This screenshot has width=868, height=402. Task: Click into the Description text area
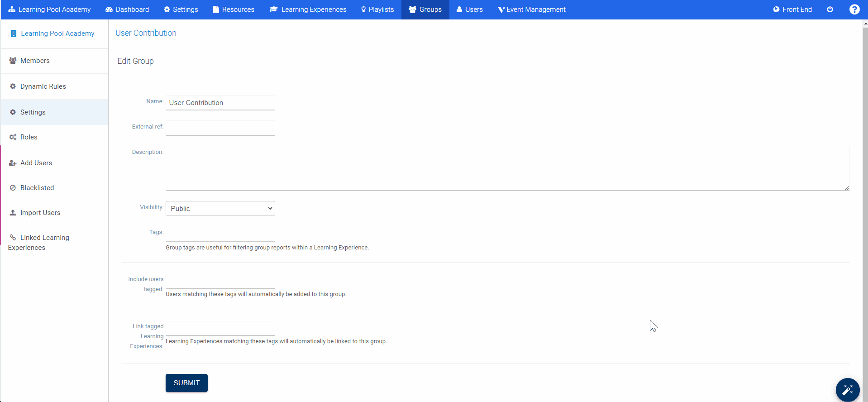(x=507, y=168)
